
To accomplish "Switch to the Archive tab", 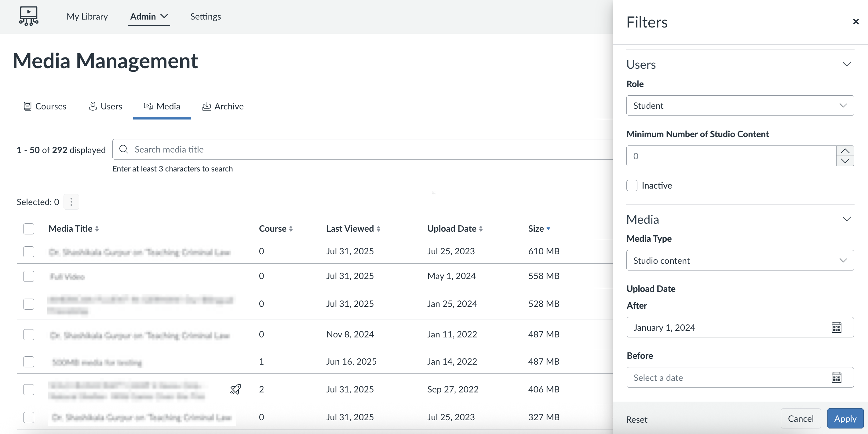I will pyautogui.click(x=223, y=106).
